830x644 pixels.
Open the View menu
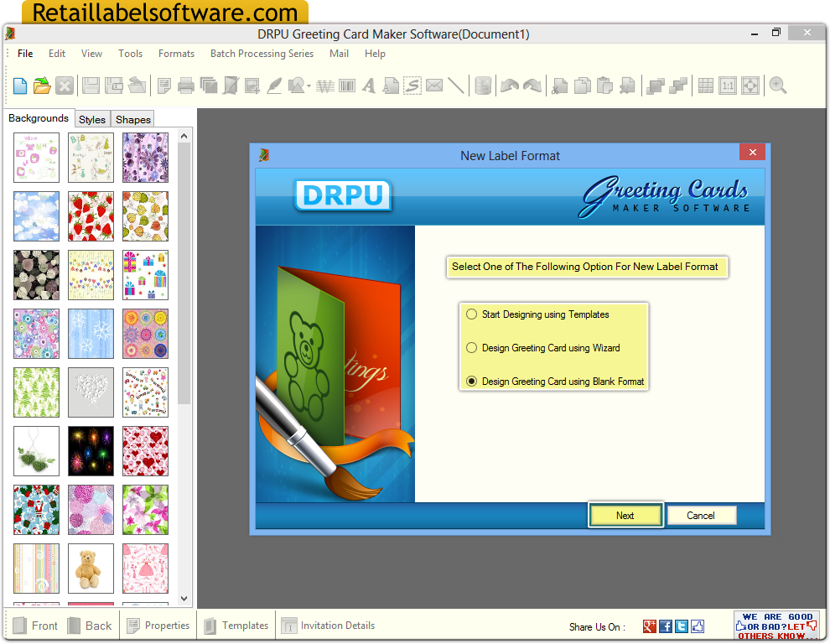point(91,54)
